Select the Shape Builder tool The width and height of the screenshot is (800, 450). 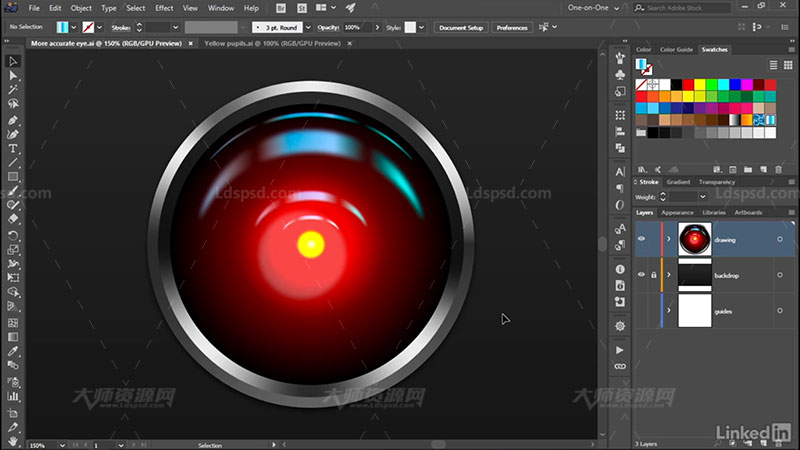coord(13,292)
